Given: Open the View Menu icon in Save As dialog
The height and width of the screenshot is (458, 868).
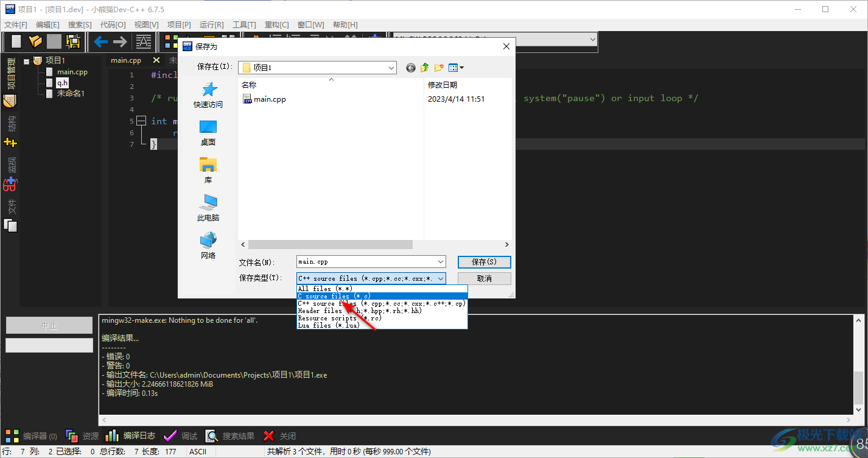Looking at the screenshot, I should pyautogui.click(x=456, y=68).
